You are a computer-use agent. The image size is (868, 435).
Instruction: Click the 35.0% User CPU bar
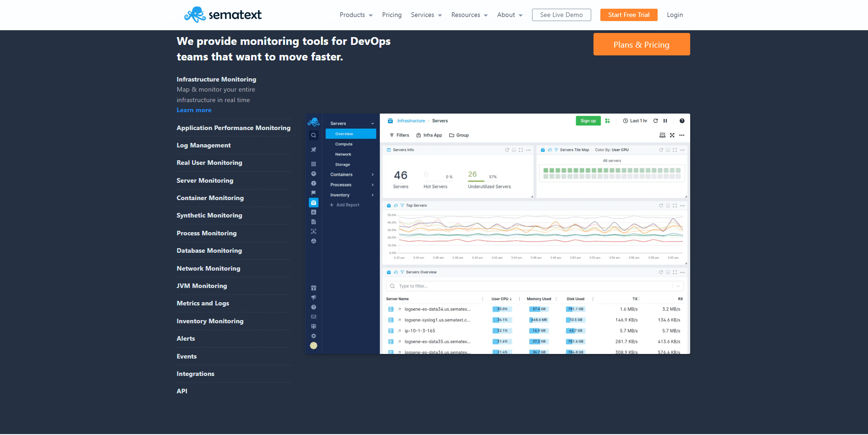pyautogui.click(x=502, y=309)
